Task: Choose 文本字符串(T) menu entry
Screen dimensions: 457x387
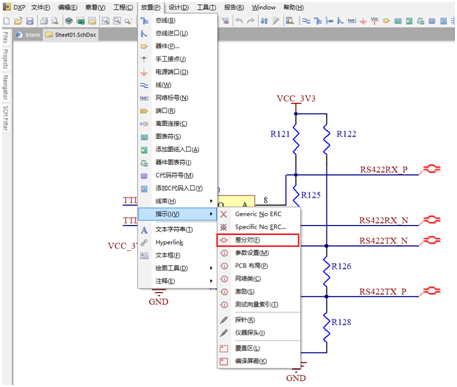Action: click(x=177, y=230)
